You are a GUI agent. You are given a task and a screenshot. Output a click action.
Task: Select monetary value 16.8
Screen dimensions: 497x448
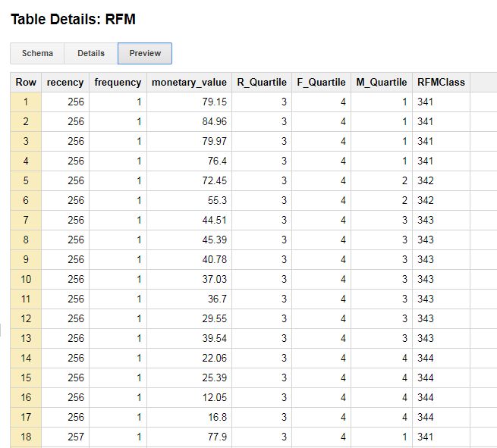217,417
